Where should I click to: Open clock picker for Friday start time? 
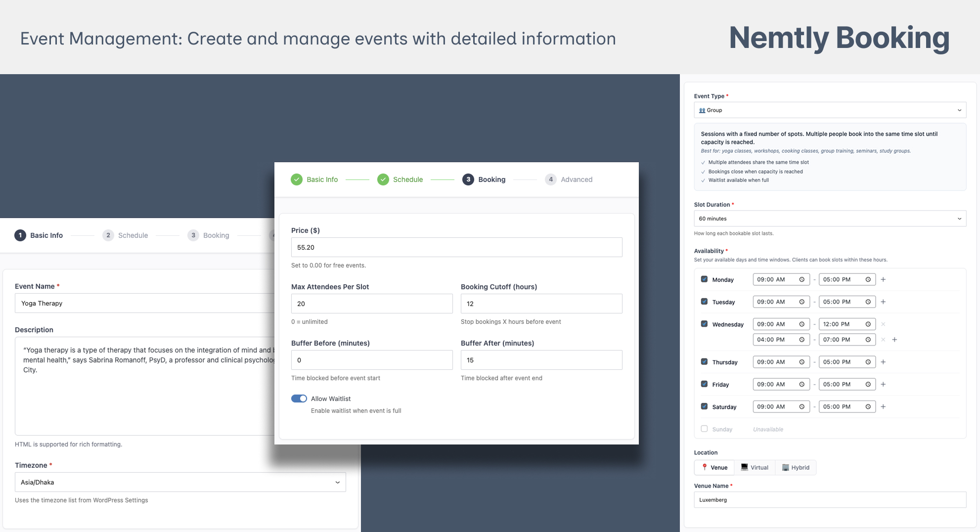[x=802, y=384]
